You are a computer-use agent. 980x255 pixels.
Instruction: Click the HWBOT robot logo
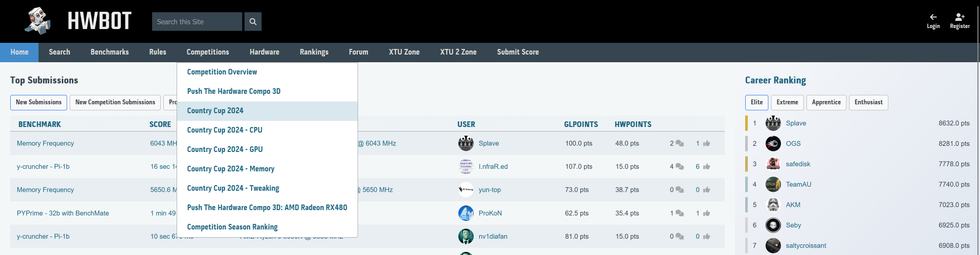(38, 21)
